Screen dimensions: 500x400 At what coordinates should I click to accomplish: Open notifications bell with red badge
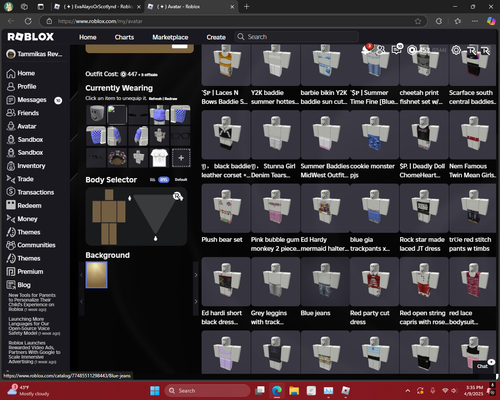pos(366,50)
